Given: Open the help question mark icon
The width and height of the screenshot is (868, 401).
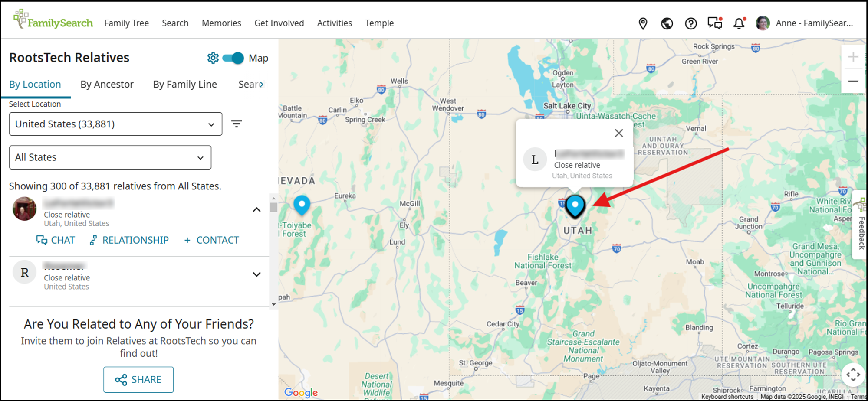Looking at the screenshot, I should (690, 23).
